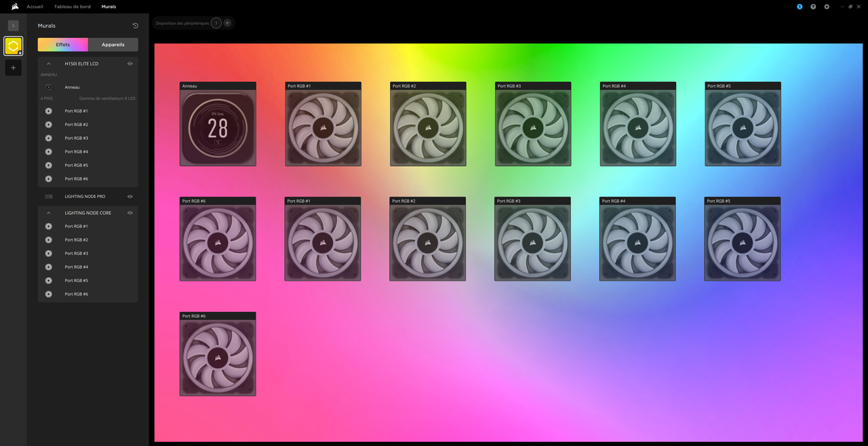Click fan icon of H150I ELITE LCD Port RGB #3

point(48,138)
